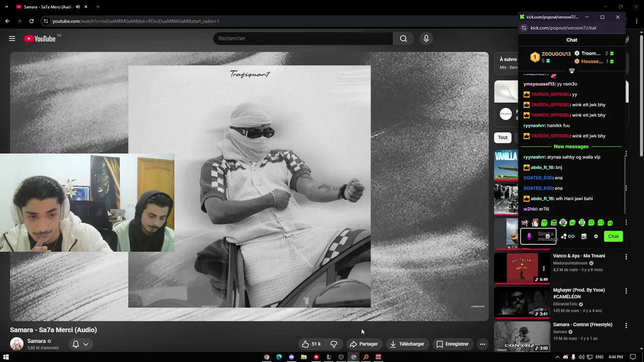Open the network icon in system tray
Viewport: 644px width, 362px height.
(x=589, y=357)
